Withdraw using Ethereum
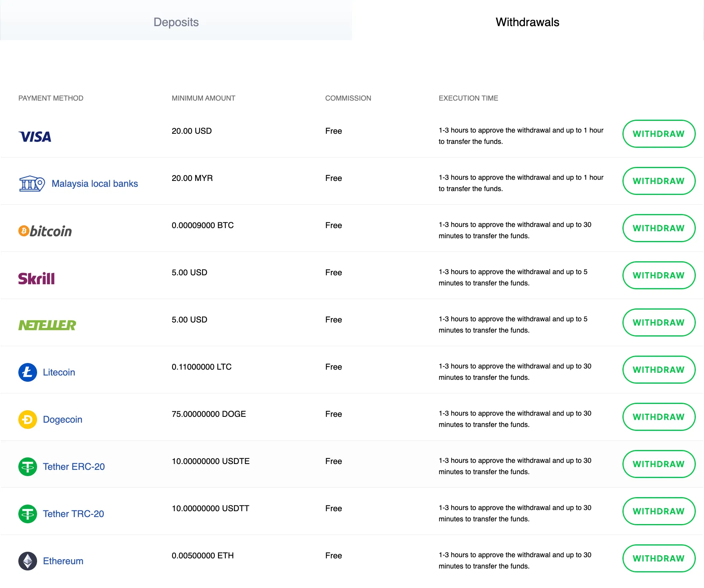 coord(659,558)
